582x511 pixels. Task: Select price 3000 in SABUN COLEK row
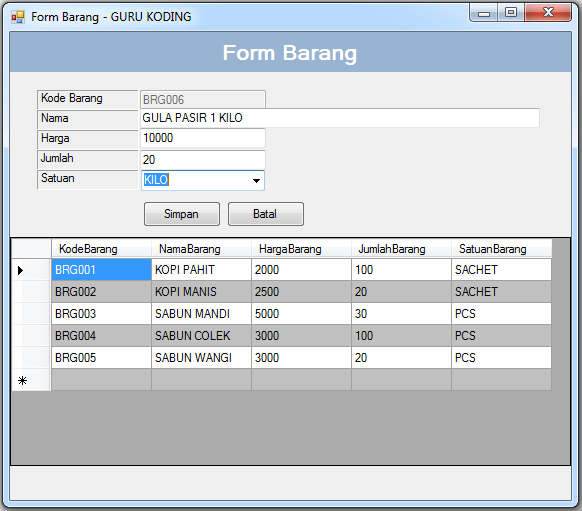click(301, 335)
